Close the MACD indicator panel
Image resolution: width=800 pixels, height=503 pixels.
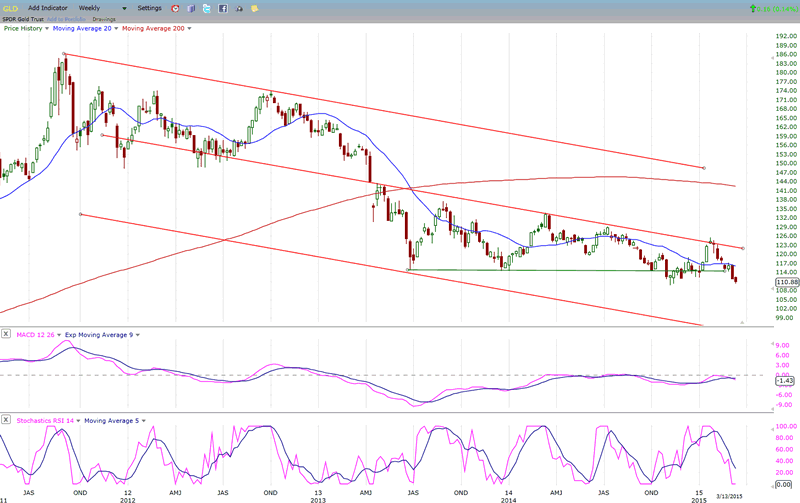(6, 333)
